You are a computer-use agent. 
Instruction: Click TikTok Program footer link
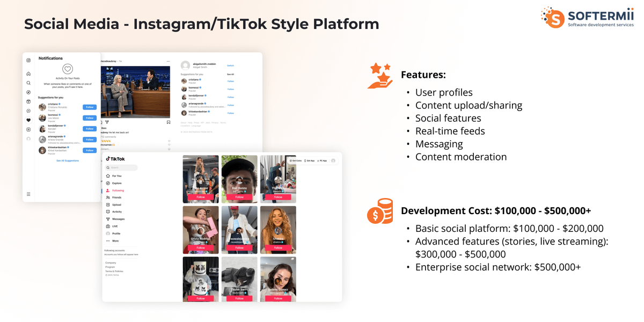coord(110,267)
